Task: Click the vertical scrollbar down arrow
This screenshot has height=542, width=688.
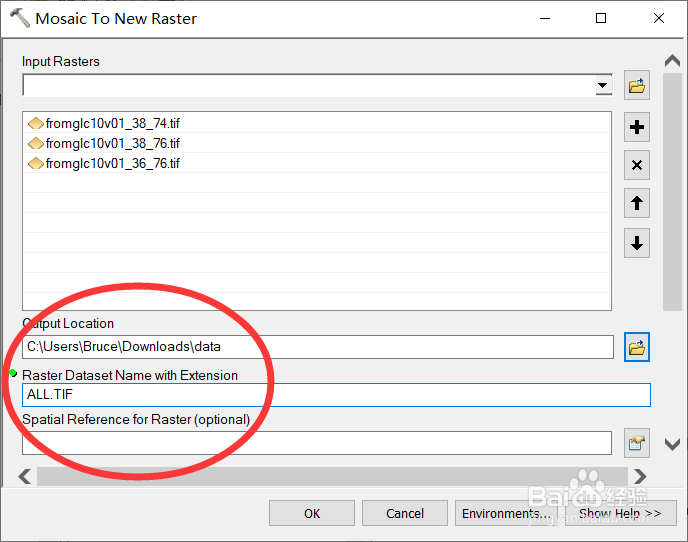Action: tap(672, 444)
